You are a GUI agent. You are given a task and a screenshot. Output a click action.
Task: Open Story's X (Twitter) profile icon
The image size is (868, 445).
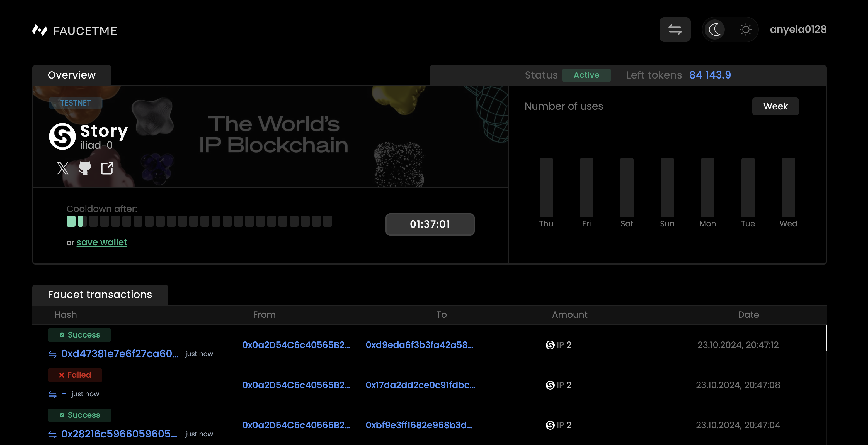coord(63,168)
